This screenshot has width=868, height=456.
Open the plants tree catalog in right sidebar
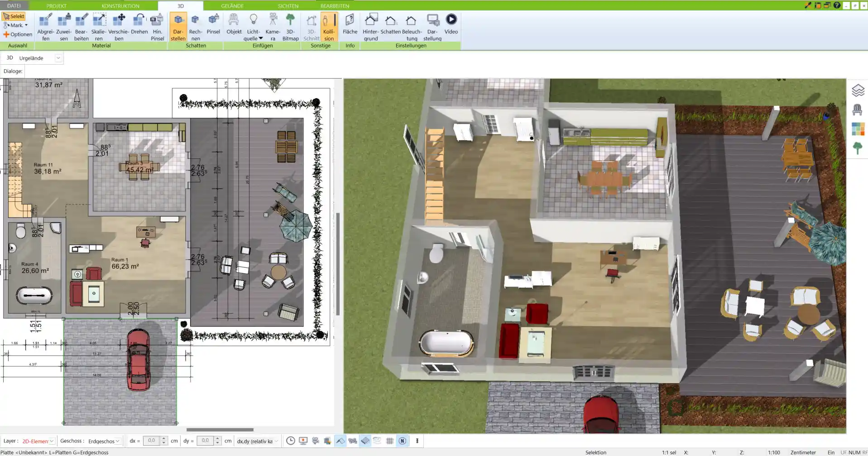coord(858,148)
